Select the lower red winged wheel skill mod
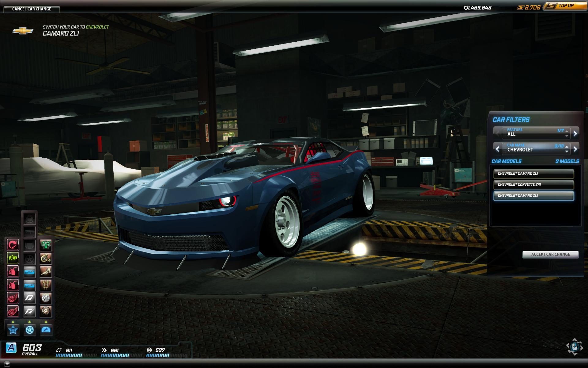This screenshot has width=588, height=368. click(x=13, y=311)
